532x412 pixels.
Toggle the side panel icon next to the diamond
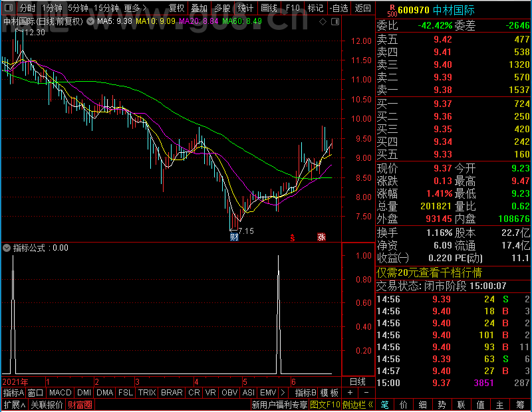(335, 22)
